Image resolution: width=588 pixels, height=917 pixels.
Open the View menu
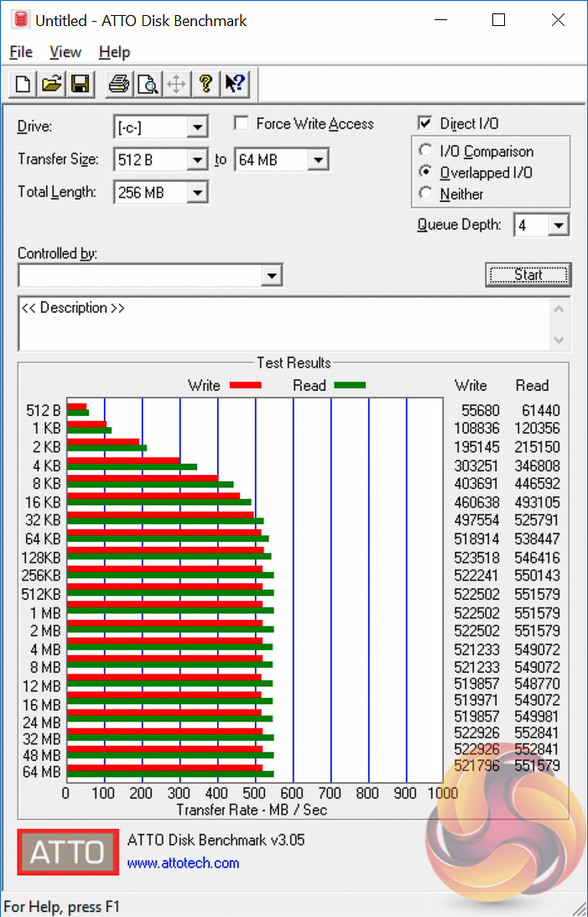coord(65,52)
